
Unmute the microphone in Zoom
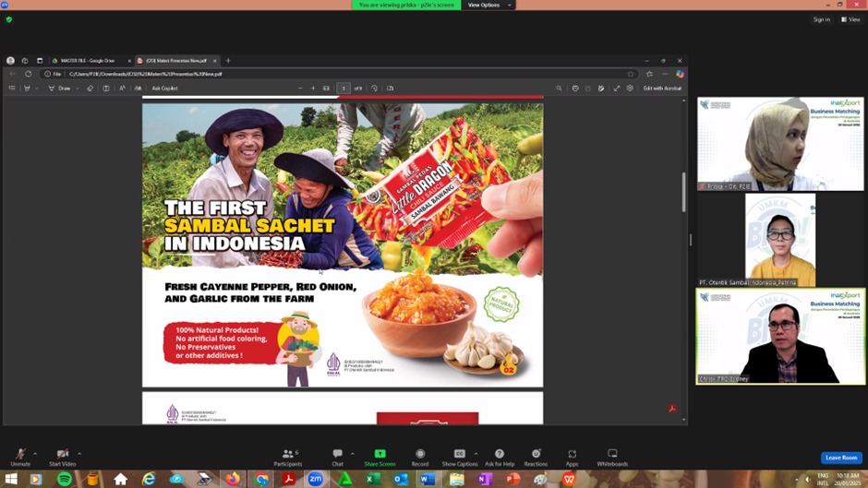click(x=20, y=457)
